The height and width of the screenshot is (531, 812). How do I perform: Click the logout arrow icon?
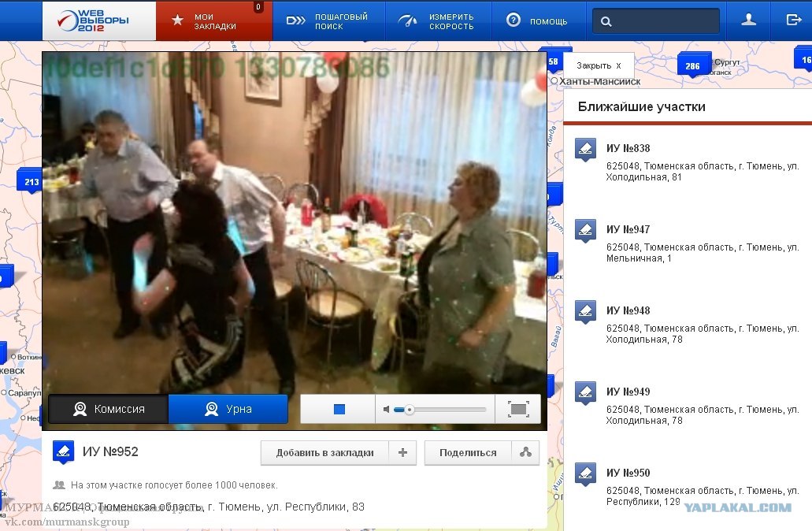coord(793,20)
